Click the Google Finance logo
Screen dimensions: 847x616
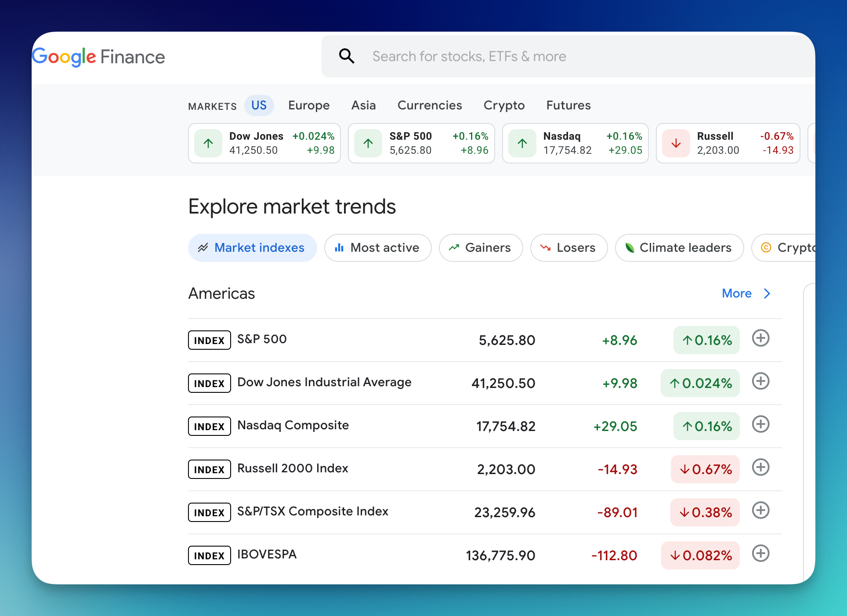click(x=98, y=57)
